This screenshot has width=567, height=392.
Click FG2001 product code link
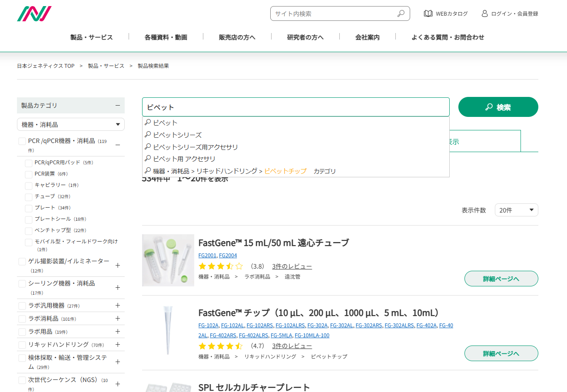click(x=207, y=256)
